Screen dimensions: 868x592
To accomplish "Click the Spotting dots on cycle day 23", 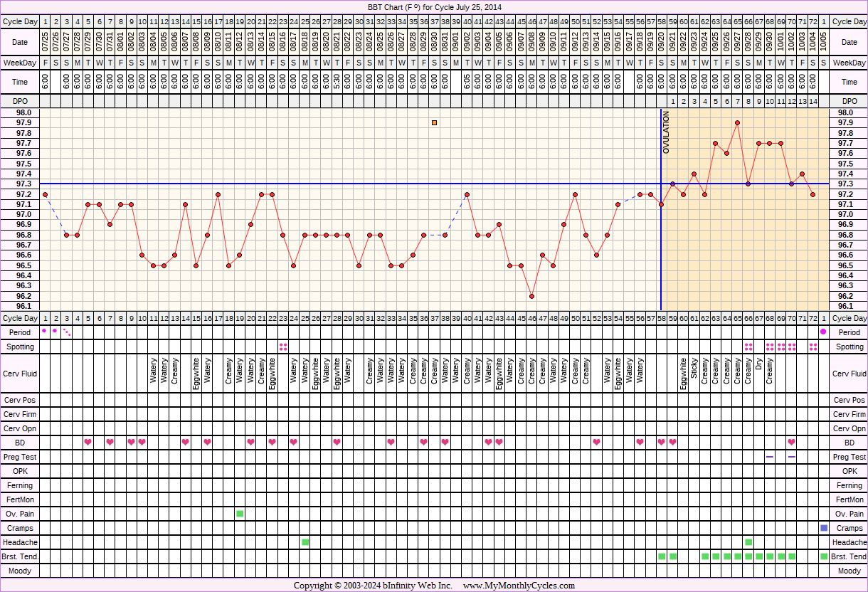I will pos(283,347).
